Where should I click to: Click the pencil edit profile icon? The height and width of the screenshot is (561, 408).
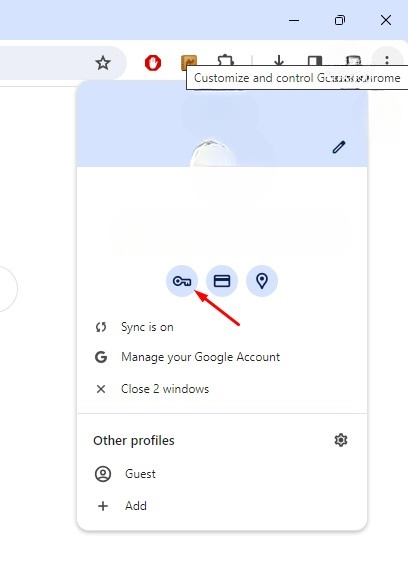(339, 147)
